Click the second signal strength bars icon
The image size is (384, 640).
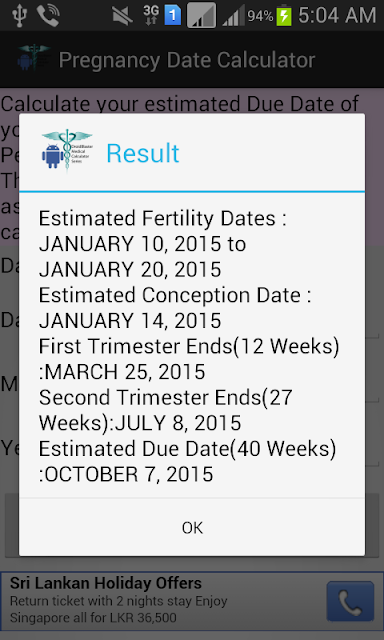tap(233, 16)
